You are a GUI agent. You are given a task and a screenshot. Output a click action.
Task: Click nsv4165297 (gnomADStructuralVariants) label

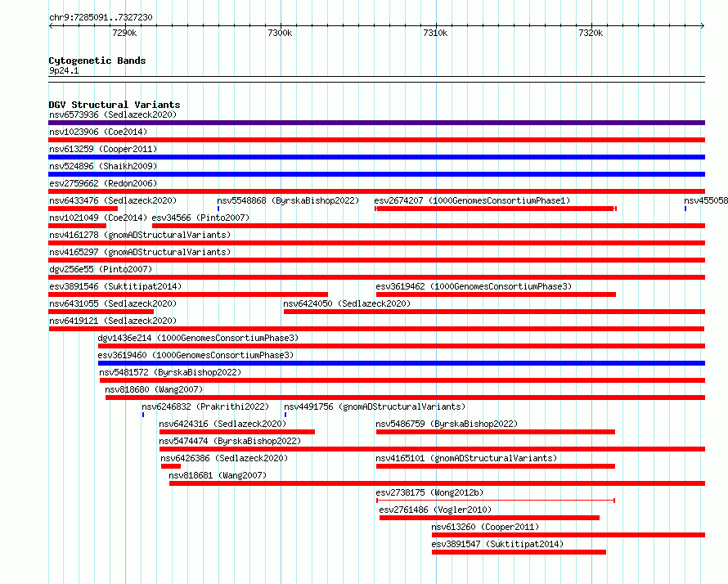(x=140, y=252)
